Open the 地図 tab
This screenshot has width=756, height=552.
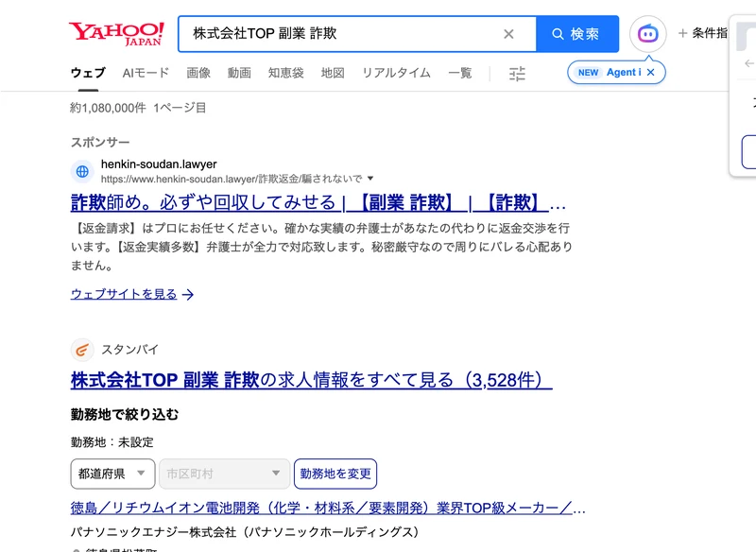[333, 73]
